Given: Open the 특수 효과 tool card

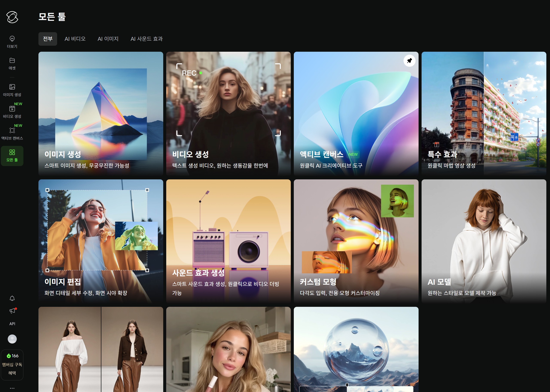Looking at the screenshot, I should click(484, 114).
